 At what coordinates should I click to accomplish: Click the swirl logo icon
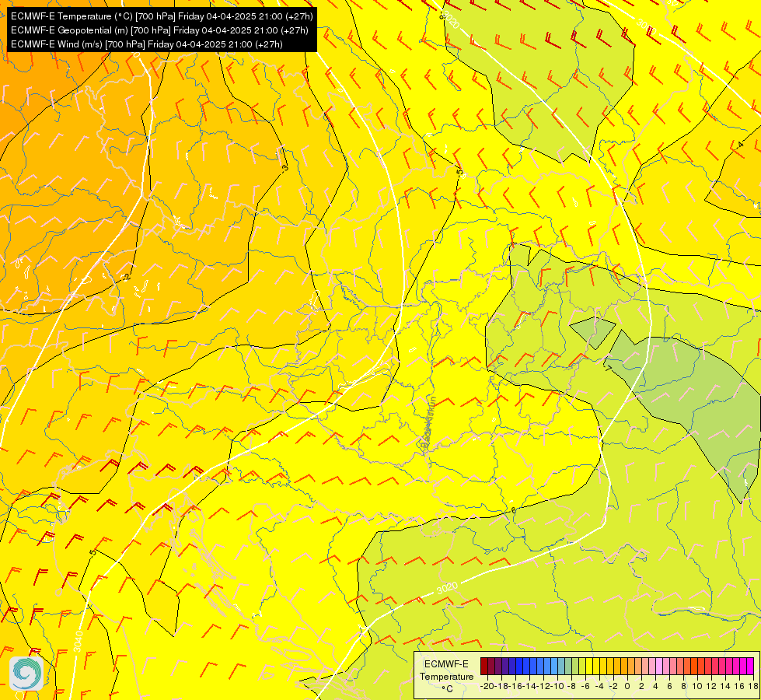tap(26, 674)
